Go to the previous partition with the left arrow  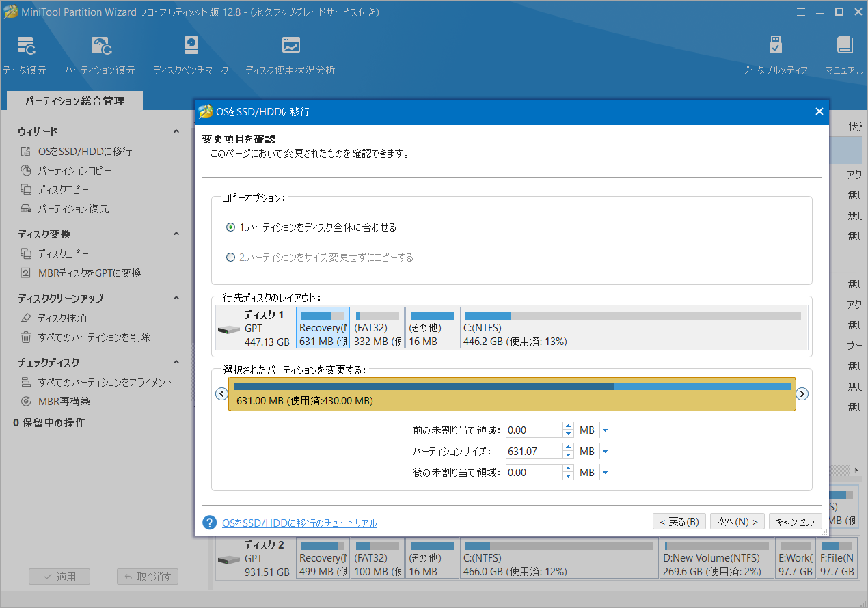[x=221, y=394]
